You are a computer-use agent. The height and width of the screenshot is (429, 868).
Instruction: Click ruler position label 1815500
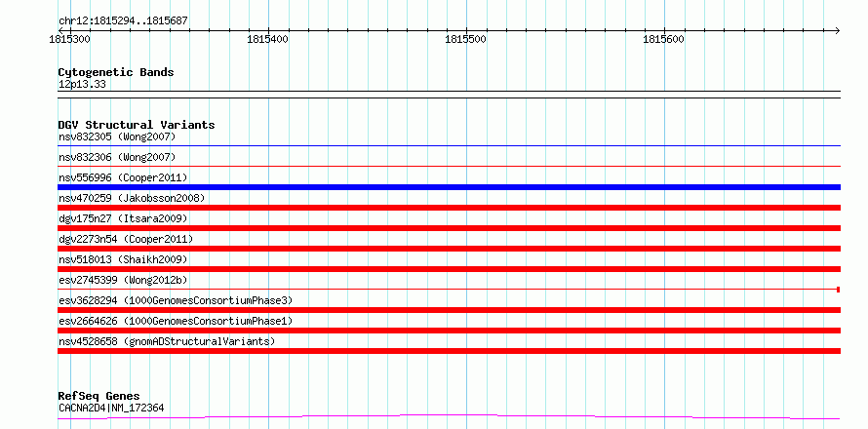[x=466, y=39]
